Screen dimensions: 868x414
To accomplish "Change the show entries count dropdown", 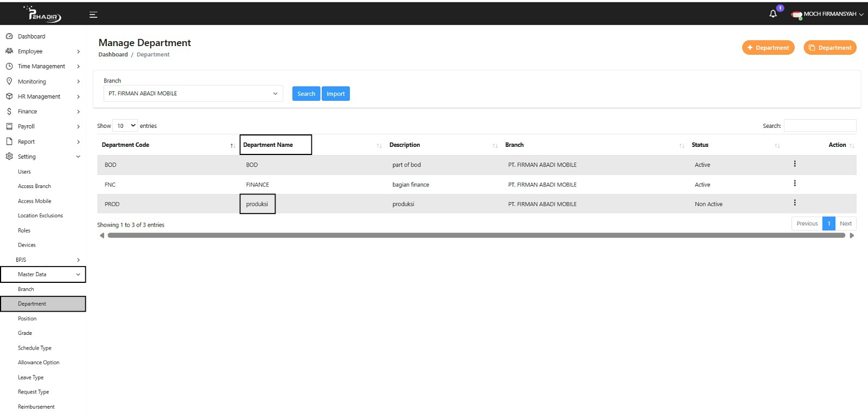I will coord(125,126).
